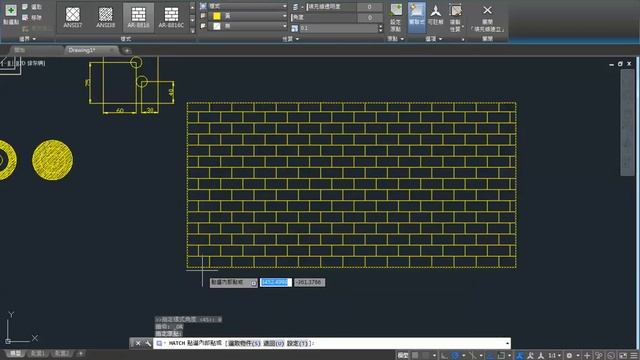Open the workspace switching gear icon
Viewport: 640px width, 360px height.
569,356
